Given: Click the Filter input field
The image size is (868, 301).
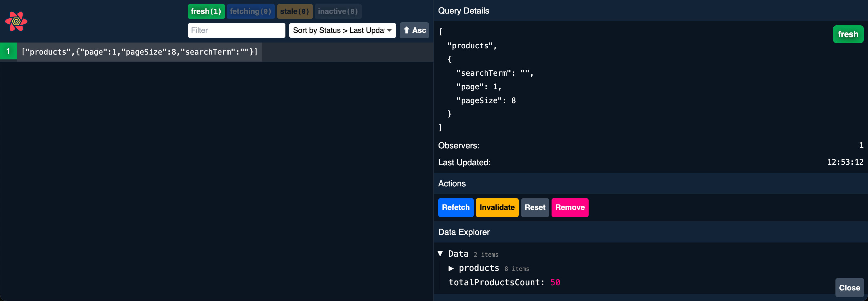Looking at the screenshot, I should (x=236, y=30).
